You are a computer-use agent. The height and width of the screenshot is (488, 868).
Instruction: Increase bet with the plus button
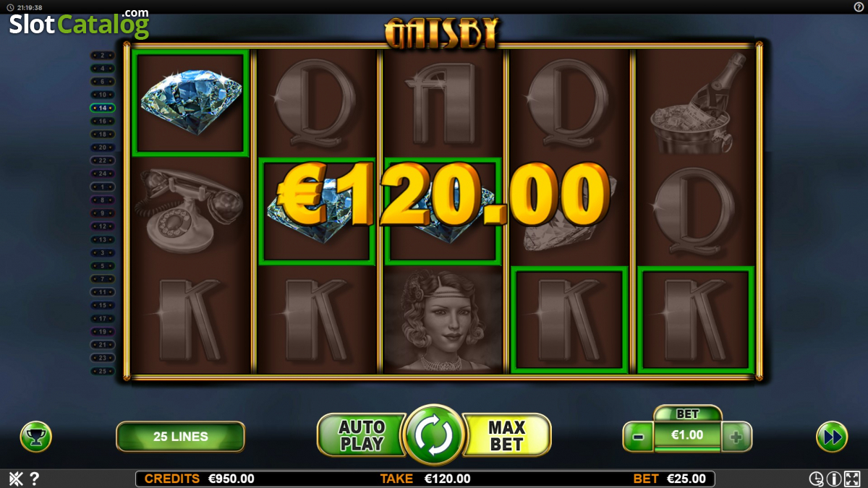coord(736,437)
